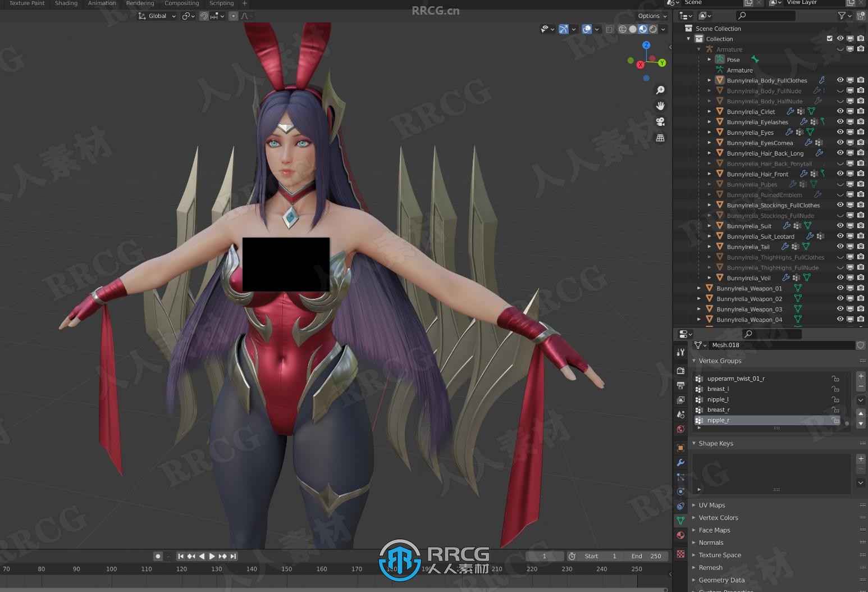868x592 pixels.
Task: Open the Texture properties tab (checkerboard)
Action: point(680,554)
